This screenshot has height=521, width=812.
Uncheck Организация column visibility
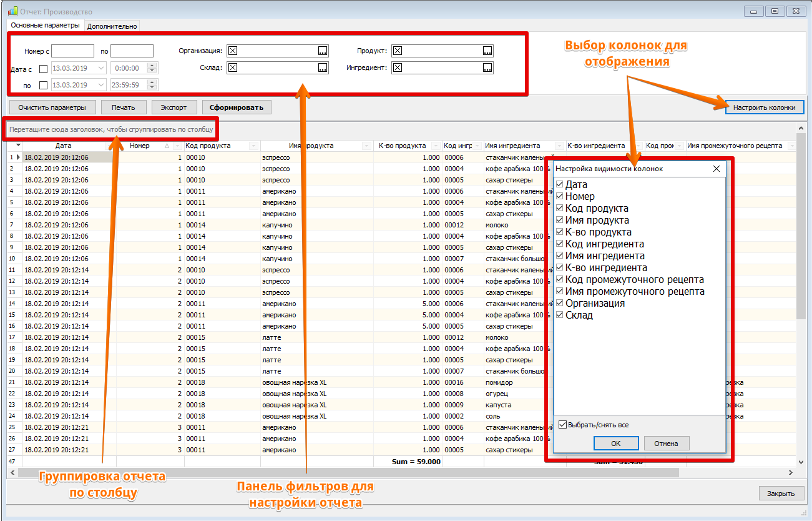(x=560, y=304)
